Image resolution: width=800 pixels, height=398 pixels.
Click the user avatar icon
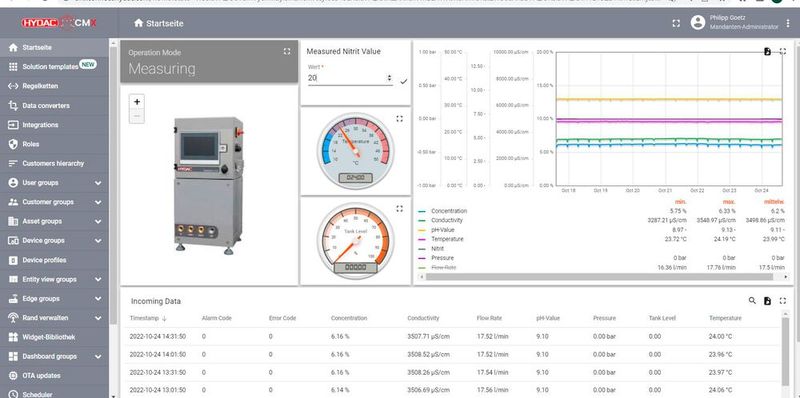coord(697,22)
